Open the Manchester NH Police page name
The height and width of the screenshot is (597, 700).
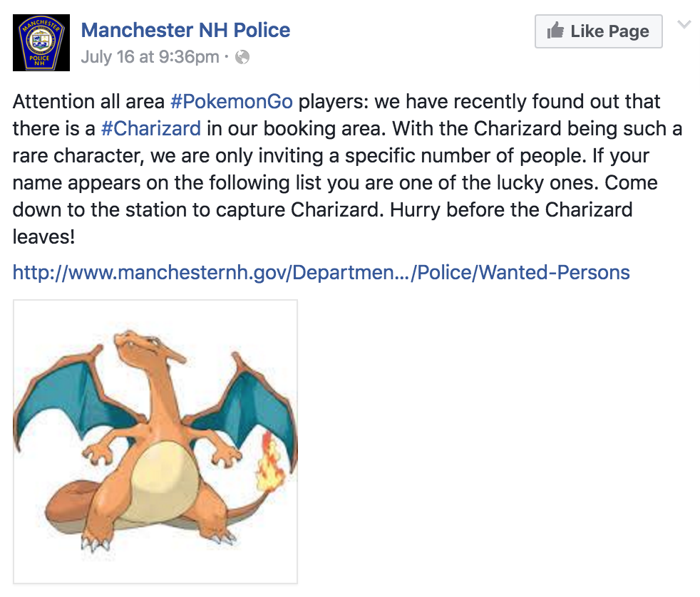pyautogui.click(x=186, y=30)
